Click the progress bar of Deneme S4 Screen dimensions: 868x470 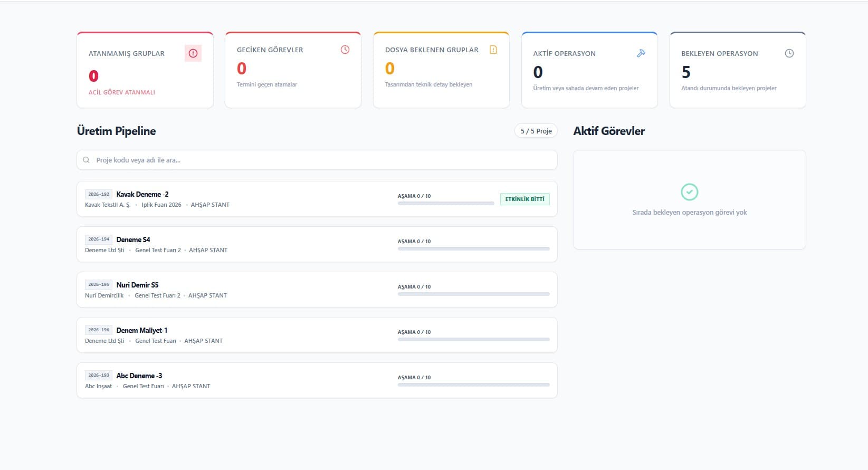pyautogui.click(x=473, y=248)
